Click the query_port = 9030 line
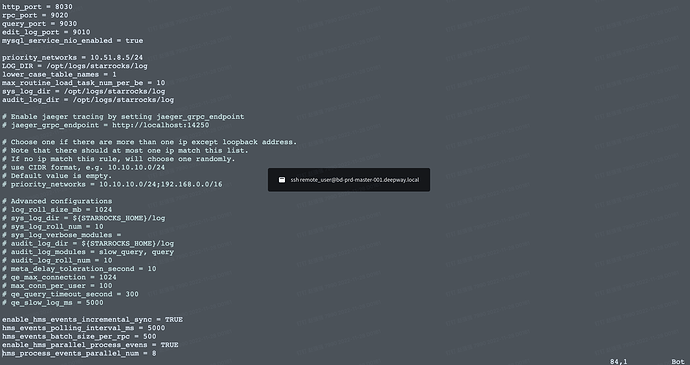 coord(40,24)
